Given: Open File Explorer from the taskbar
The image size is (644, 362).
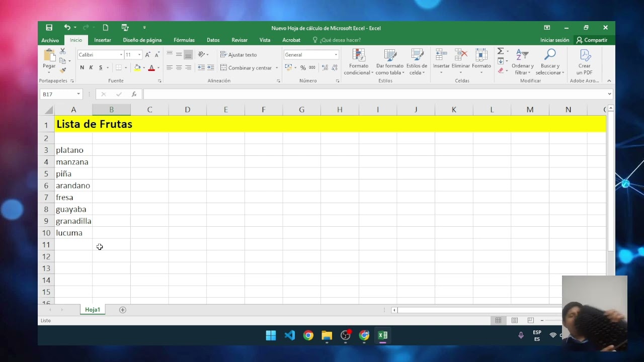Looking at the screenshot, I should coord(327,335).
